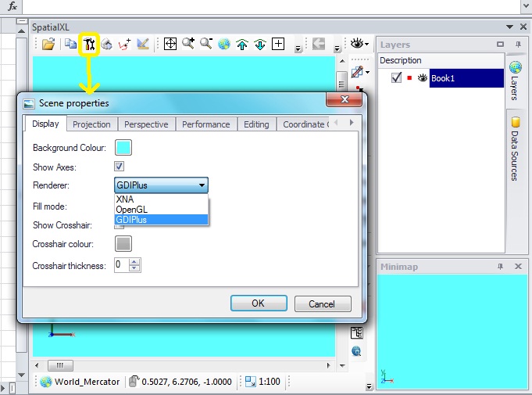This screenshot has height=395, width=532.
Task: Click the copy icon in the toolbar
Action: click(x=70, y=45)
